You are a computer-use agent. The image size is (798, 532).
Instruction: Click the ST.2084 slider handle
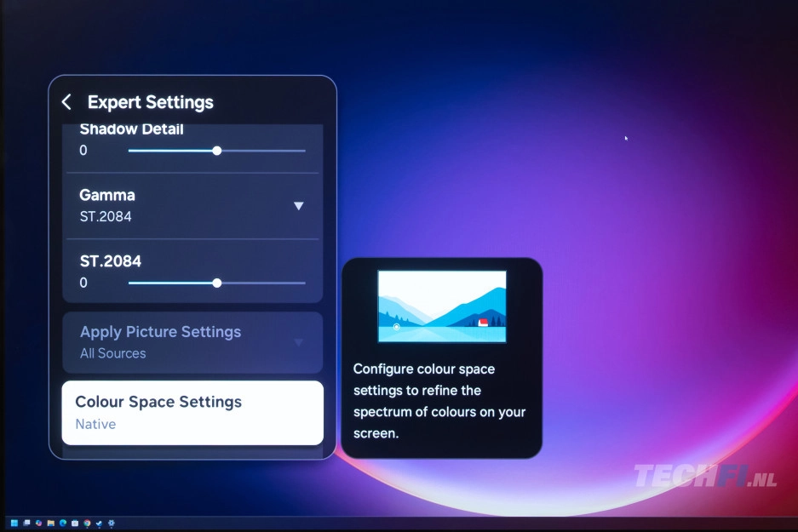tap(217, 283)
